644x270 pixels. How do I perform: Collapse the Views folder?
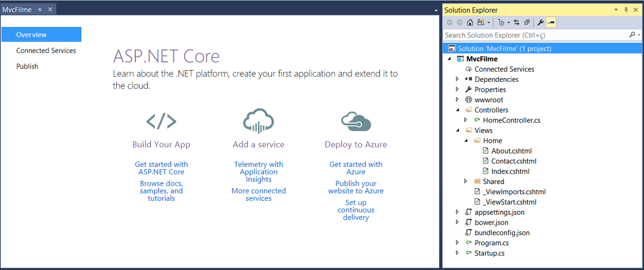[x=458, y=130]
